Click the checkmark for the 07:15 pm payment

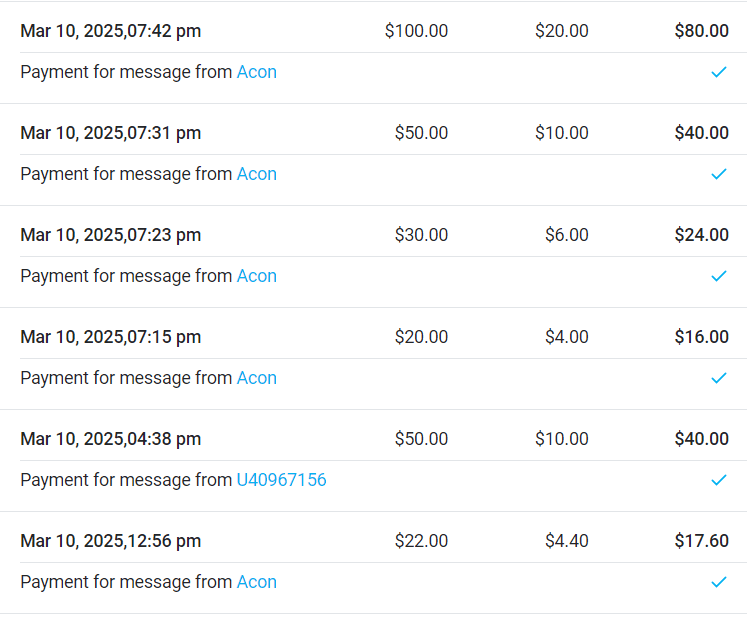tap(718, 378)
